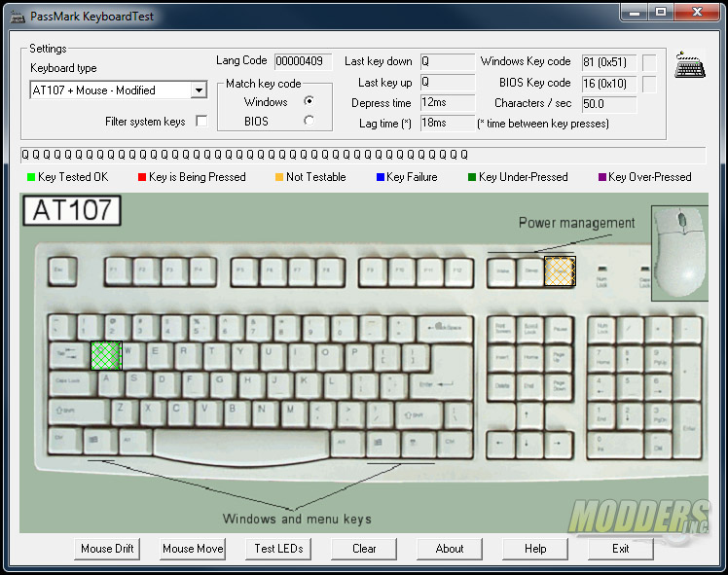Click the F12 key on keyboard image
Screen dimensions: 728x575
coord(458,271)
